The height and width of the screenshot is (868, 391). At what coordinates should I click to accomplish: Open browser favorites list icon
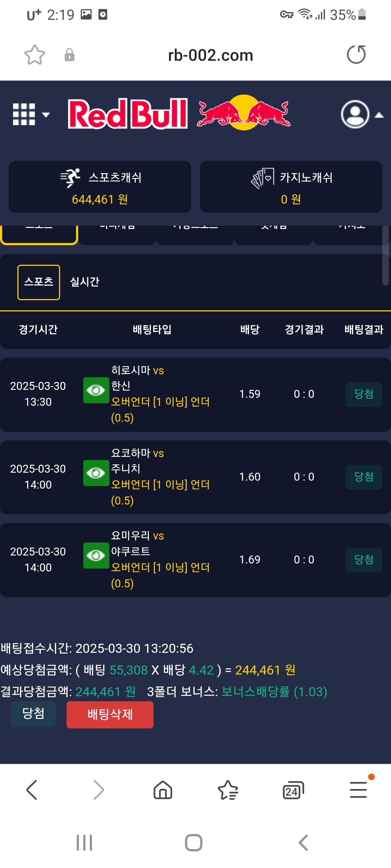(x=228, y=790)
